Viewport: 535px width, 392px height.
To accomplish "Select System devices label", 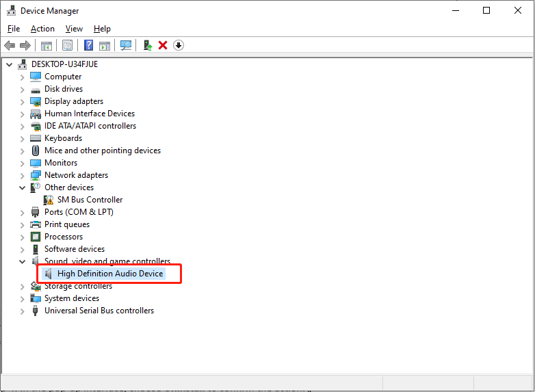I will coord(72,298).
